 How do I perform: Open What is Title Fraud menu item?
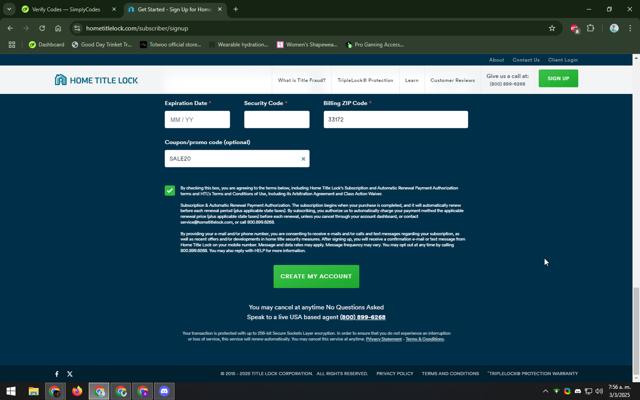click(x=302, y=80)
